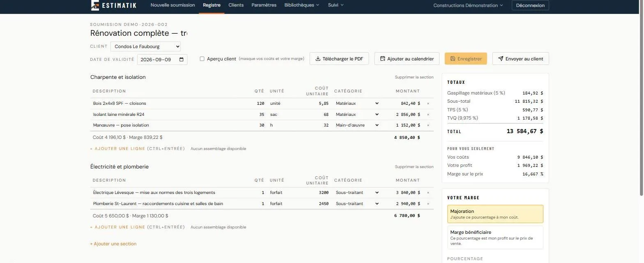Open category dropdown for Plomberie St-Laurent
Screen dimensions: 644x263
click(x=357, y=204)
